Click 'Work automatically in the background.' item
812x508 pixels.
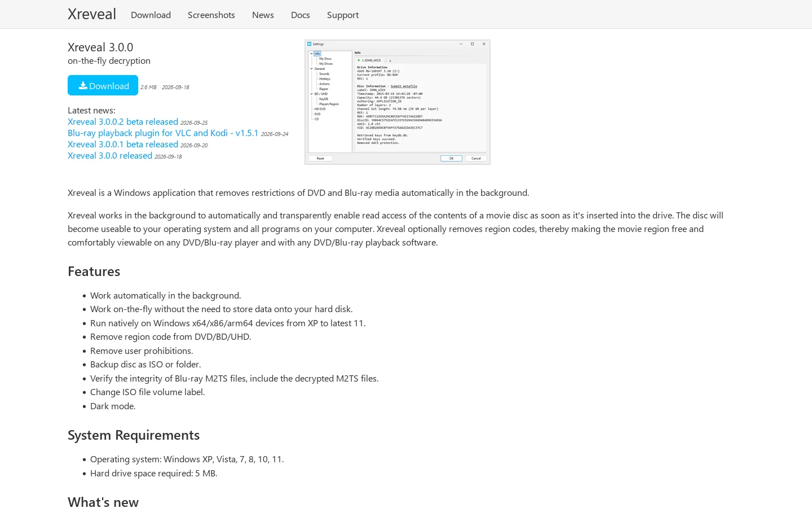166,296
